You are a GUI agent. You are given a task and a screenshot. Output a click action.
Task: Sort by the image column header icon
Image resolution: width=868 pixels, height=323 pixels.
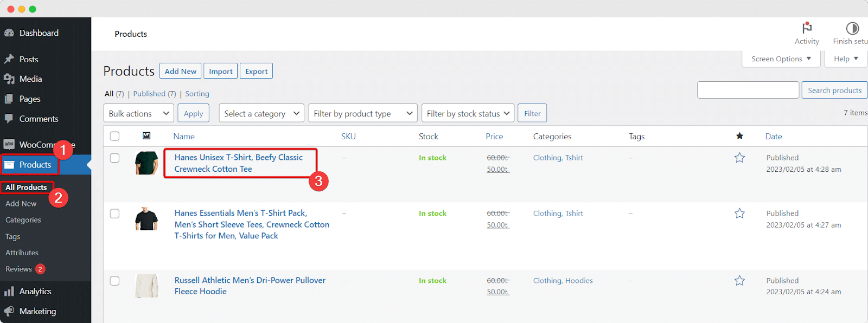(146, 135)
